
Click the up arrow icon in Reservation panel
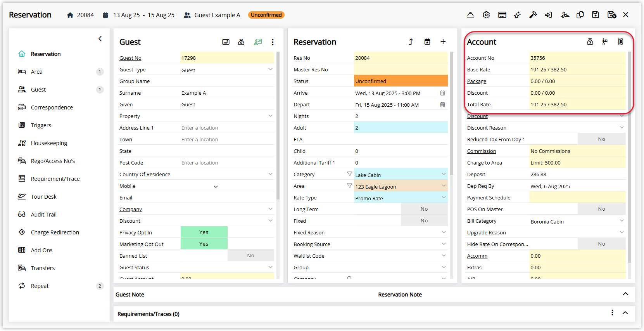[411, 42]
